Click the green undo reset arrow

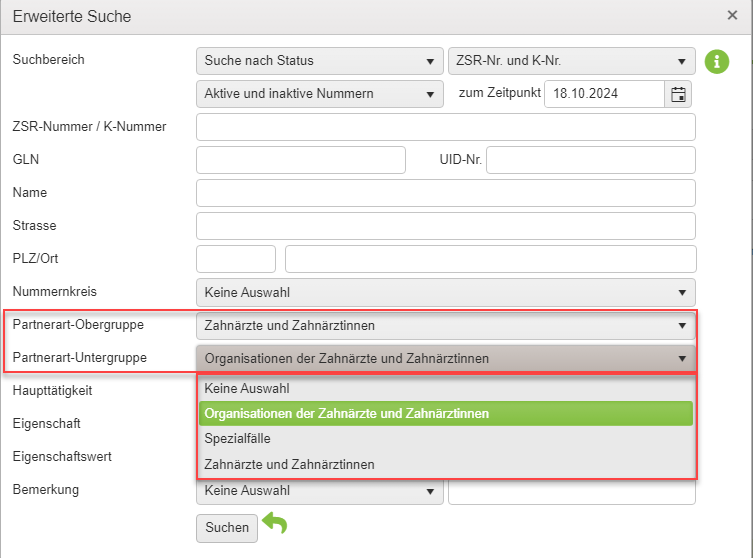tap(275, 523)
